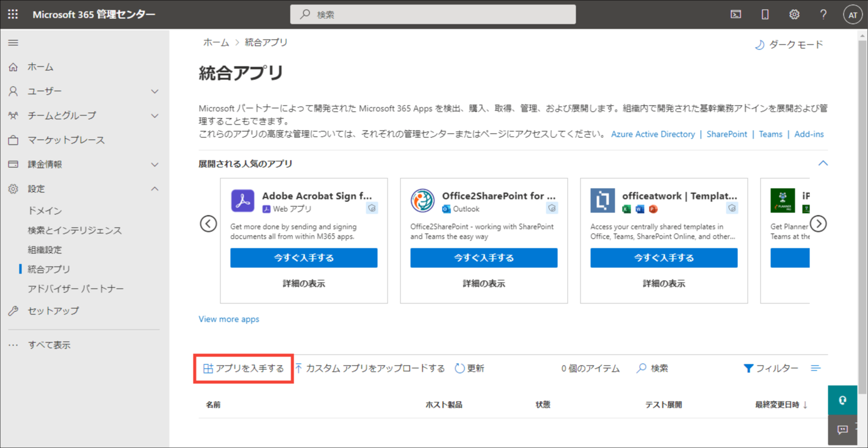
Task: Click the certification badge on officeatwork card
Action: coord(732,208)
